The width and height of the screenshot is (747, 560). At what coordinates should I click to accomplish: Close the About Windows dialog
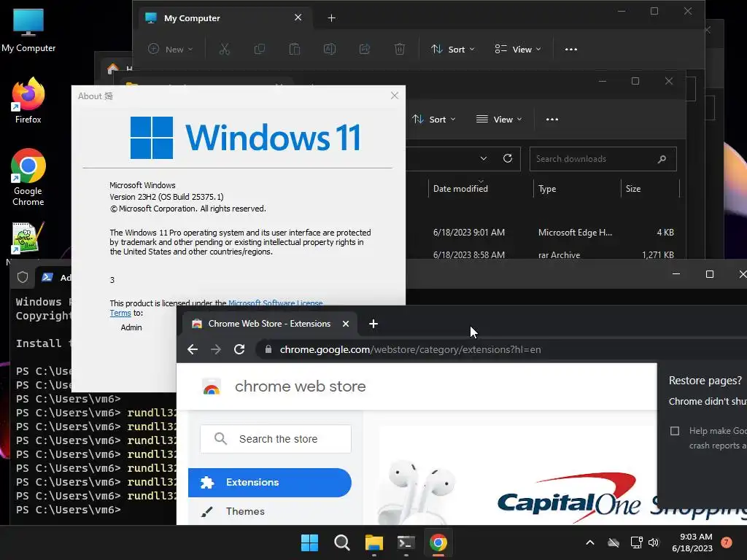point(395,96)
